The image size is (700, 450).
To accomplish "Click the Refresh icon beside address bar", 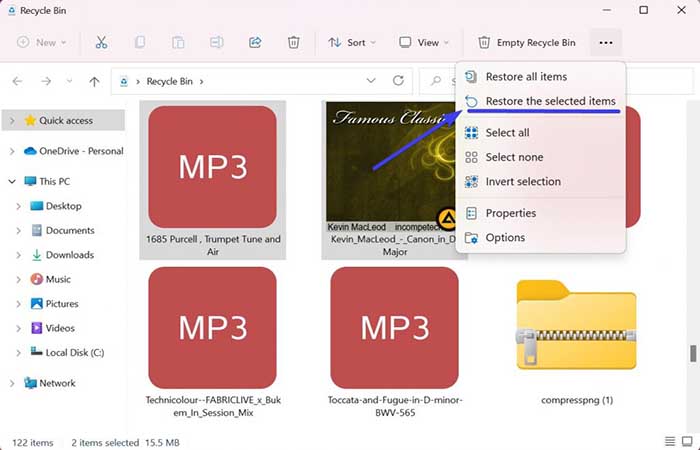I will (398, 81).
